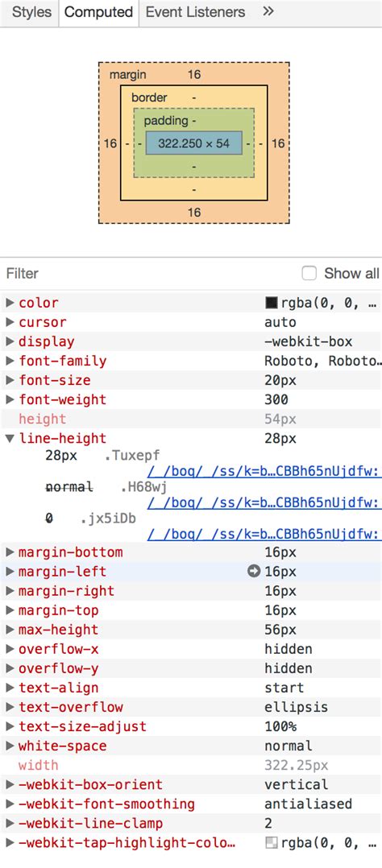Screen dimensions: 382x868
Task: Open the Event Listeners tab
Action: pos(195,12)
